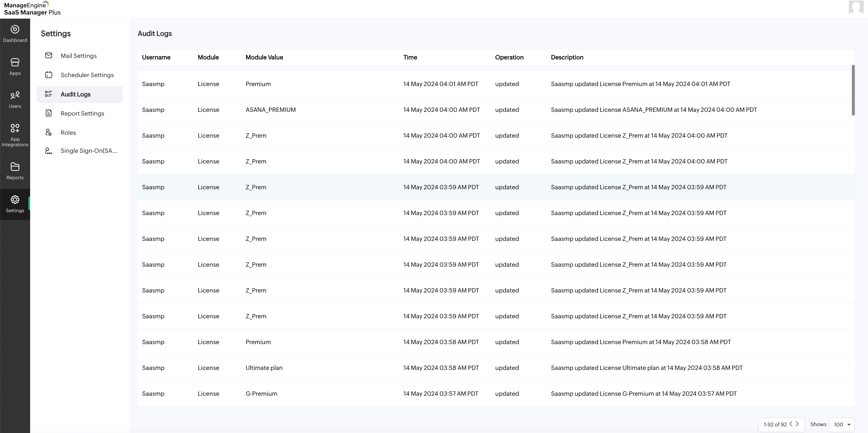The image size is (868, 433).
Task: Open Report Settings from the menu
Action: pos(82,114)
